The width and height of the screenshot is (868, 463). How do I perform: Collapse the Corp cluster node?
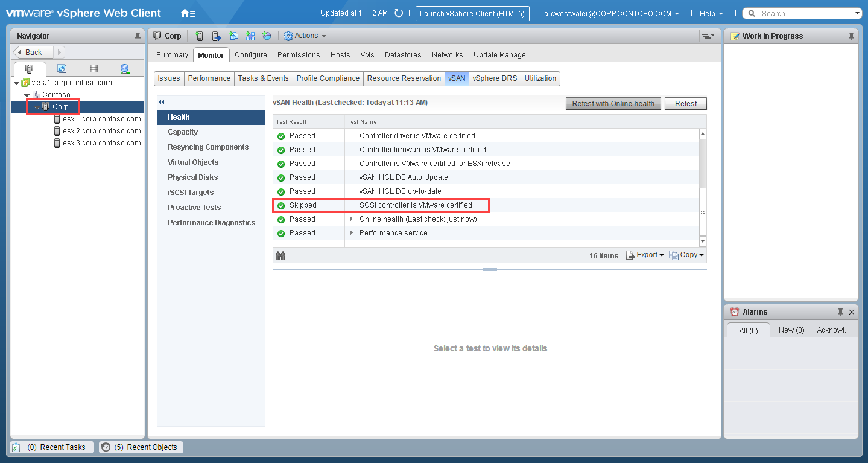pos(37,107)
